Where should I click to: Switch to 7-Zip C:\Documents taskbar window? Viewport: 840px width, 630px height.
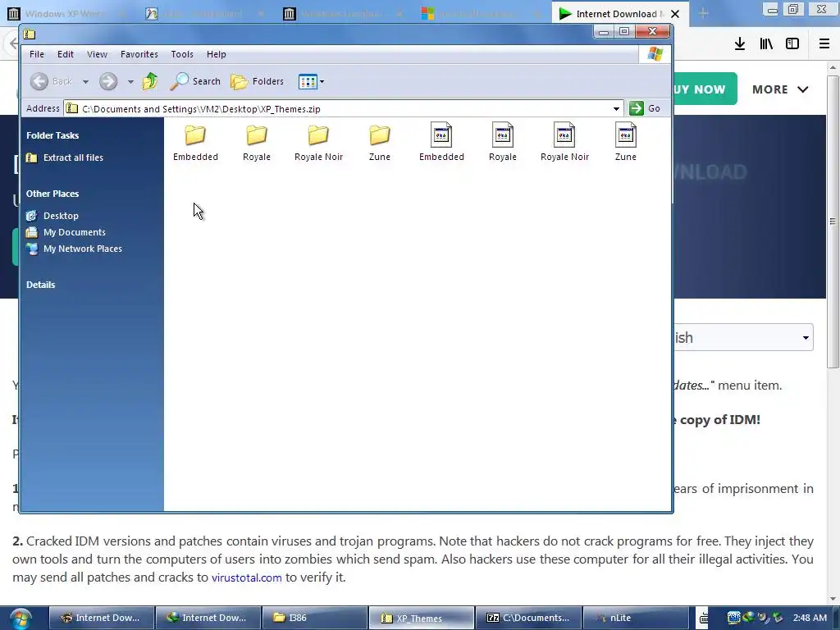(x=528, y=618)
